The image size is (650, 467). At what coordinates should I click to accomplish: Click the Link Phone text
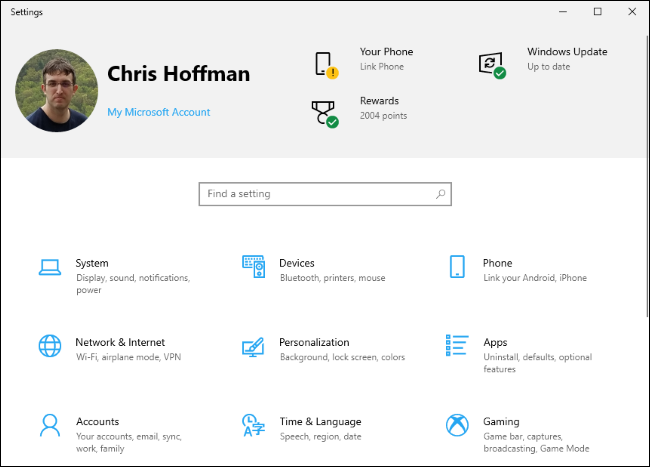click(x=382, y=67)
